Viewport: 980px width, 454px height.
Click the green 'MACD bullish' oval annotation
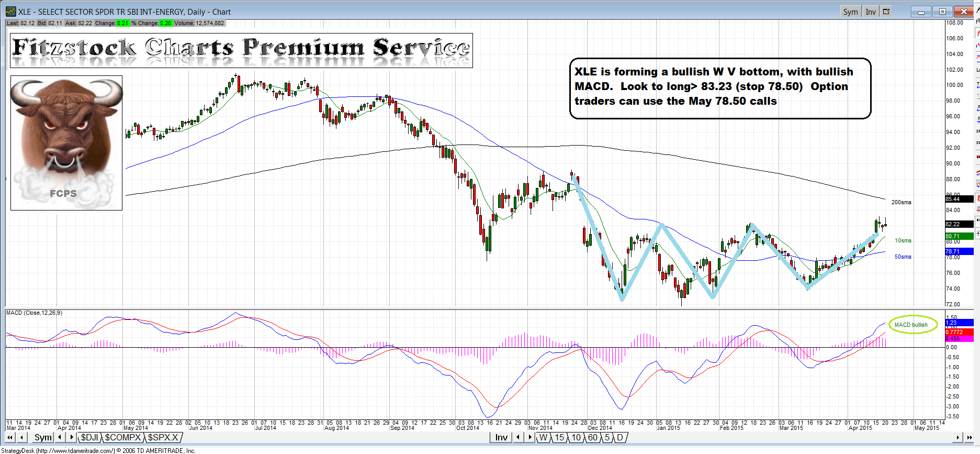tap(913, 325)
